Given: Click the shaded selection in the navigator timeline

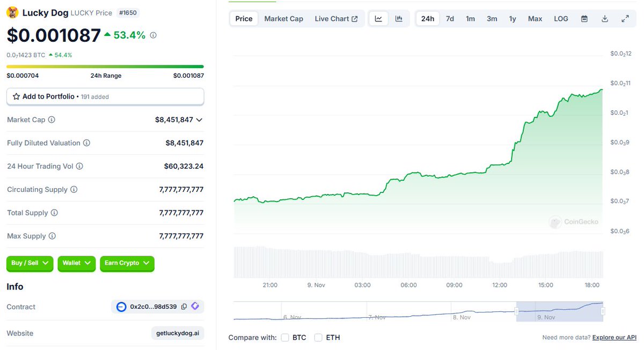Looking at the screenshot, I should pos(560,311).
